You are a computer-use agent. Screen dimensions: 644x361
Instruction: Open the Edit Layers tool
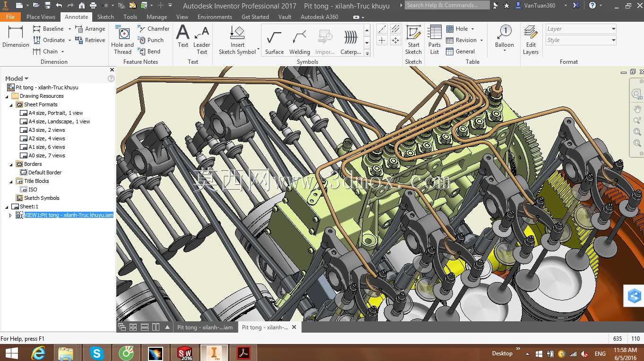[x=531, y=40]
